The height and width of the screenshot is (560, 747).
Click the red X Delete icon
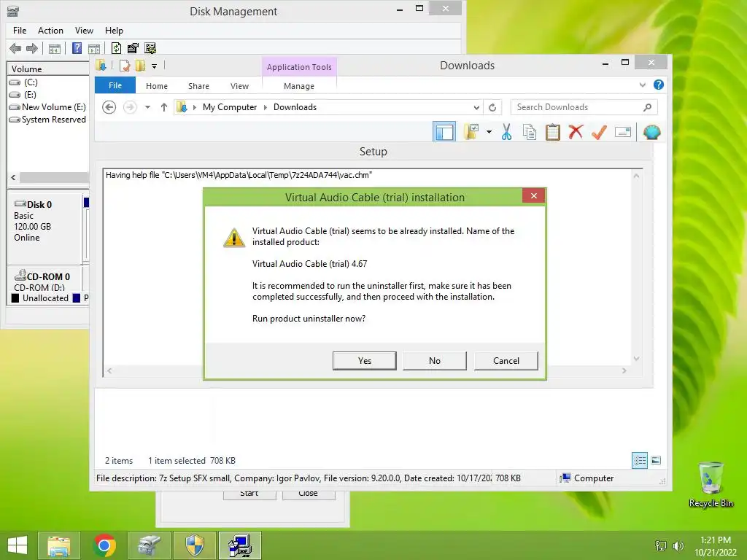pos(576,132)
